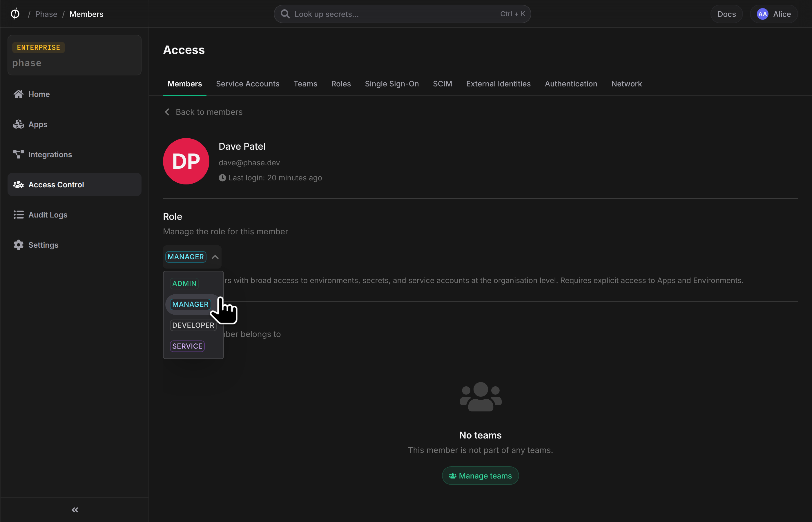Go to the Roles tab
Screen dimensions: 812x522
[x=341, y=84]
